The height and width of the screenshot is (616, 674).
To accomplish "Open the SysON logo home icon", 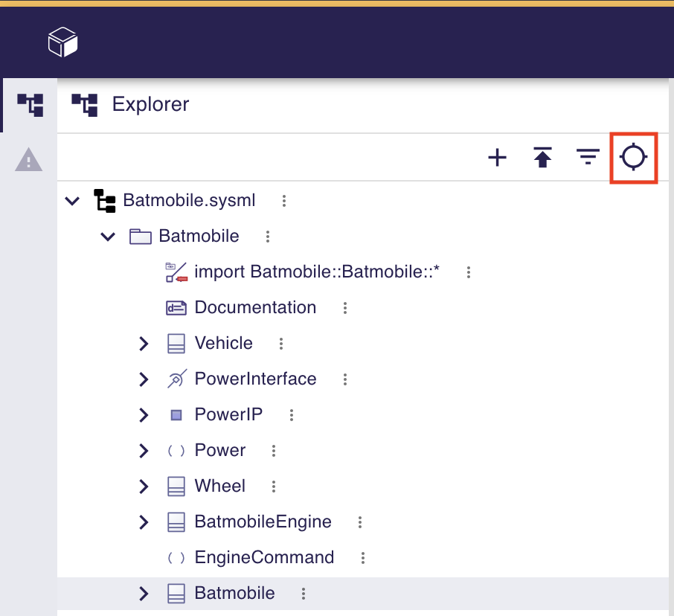I will pos(62,42).
